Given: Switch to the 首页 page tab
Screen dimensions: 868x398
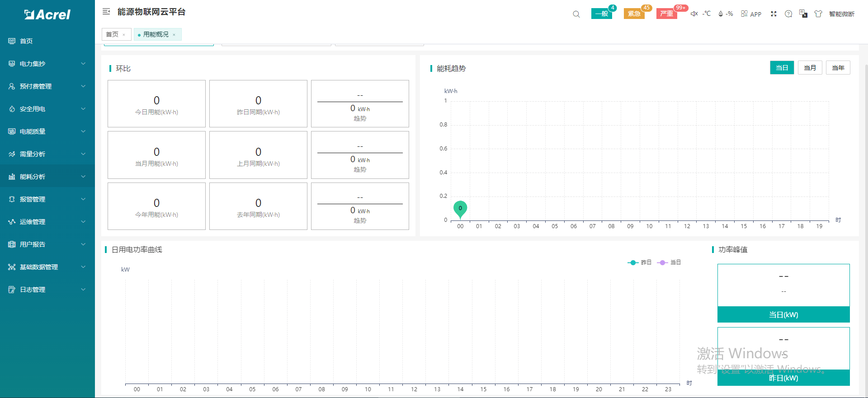Looking at the screenshot, I should pyautogui.click(x=112, y=34).
